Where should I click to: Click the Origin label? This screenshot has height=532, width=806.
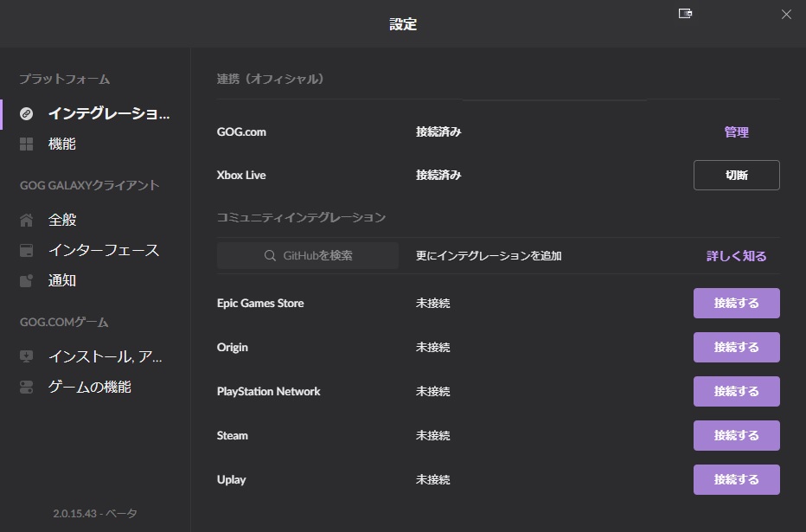pyautogui.click(x=233, y=348)
